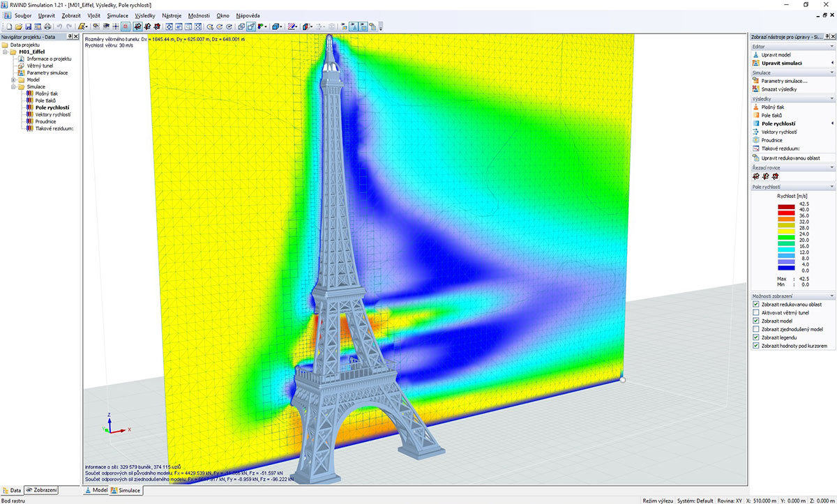The height and width of the screenshot is (504, 837).
Task: Click the Tlakové reziduum icon in Výsledky panel
Action: (x=756, y=148)
